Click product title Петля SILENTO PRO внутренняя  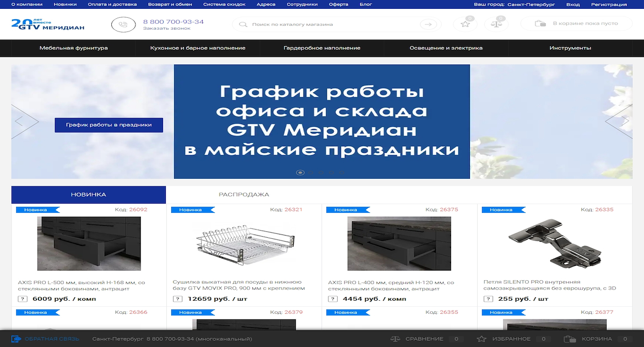point(550,285)
